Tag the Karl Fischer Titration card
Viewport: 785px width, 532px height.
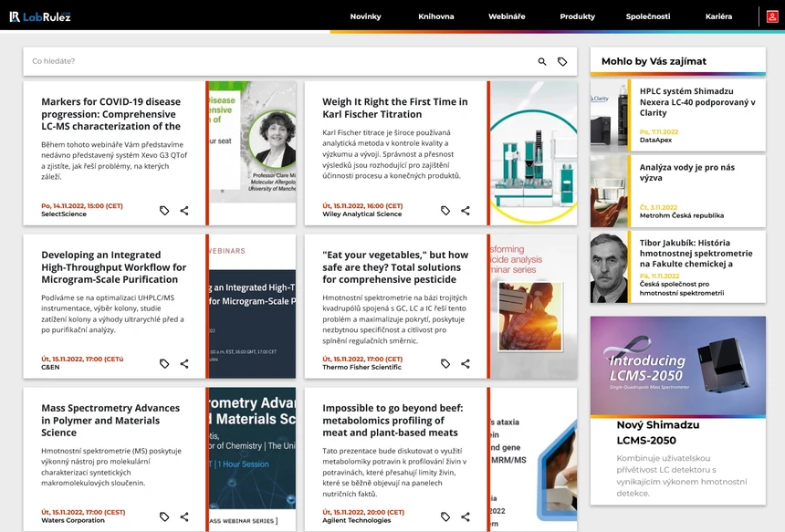click(445, 211)
